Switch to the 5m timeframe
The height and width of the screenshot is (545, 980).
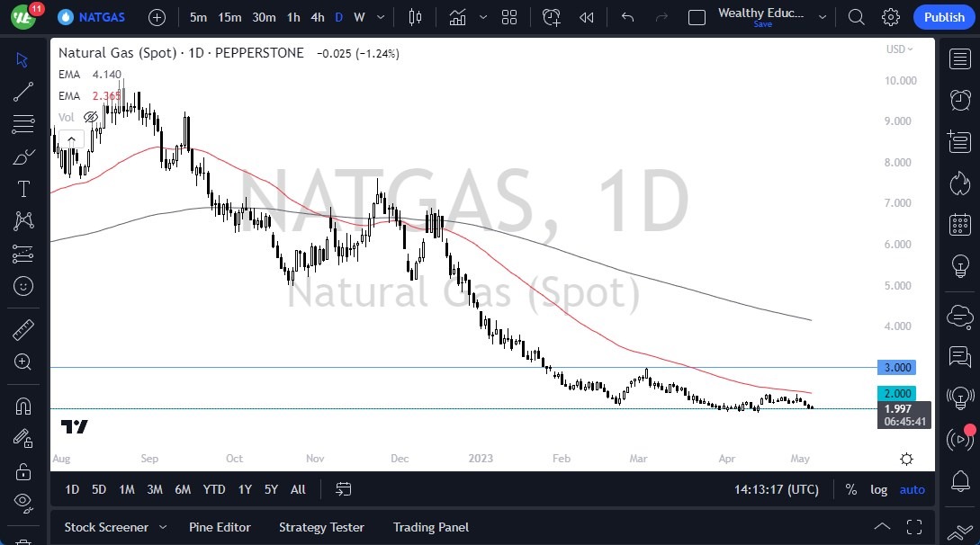pos(198,17)
